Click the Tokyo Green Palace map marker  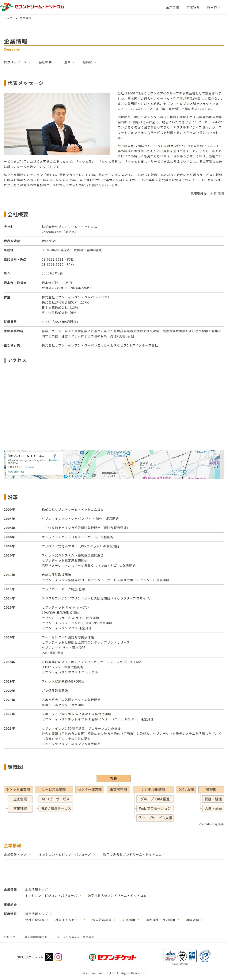tap(145, 477)
